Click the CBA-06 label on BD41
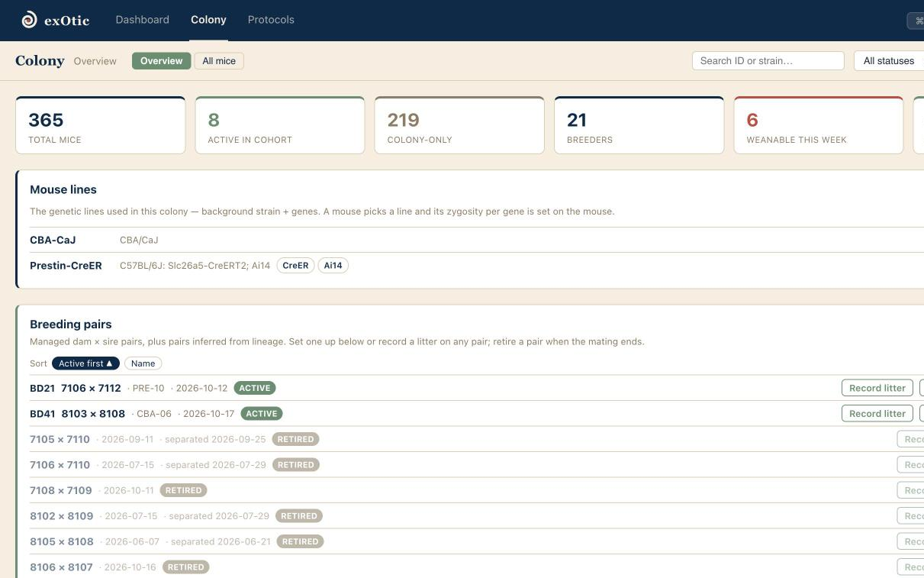The image size is (924, 578). click(x=154, y=414)
